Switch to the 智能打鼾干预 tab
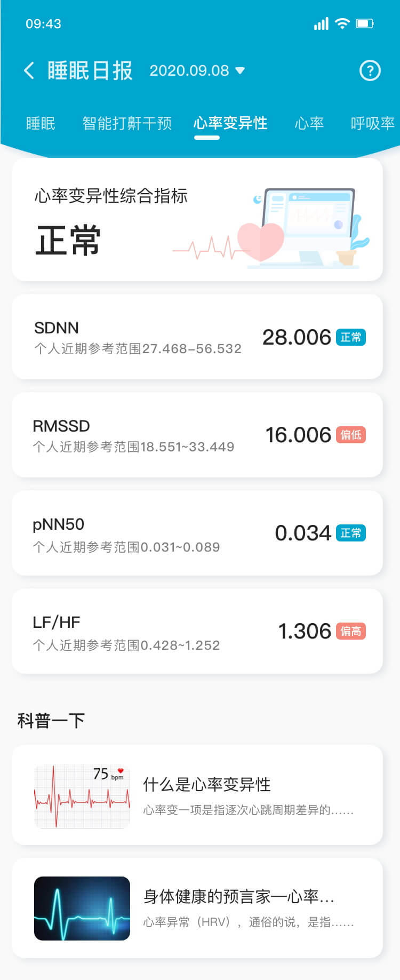 127,123
